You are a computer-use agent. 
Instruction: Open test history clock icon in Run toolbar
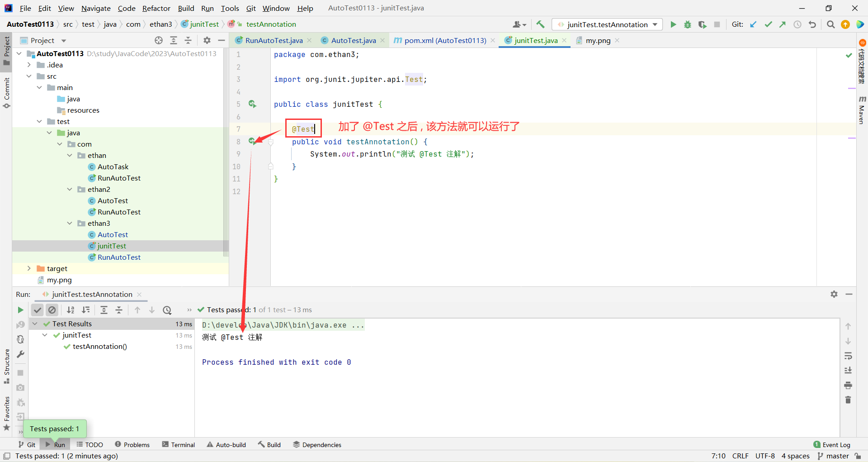coord(167,310)
